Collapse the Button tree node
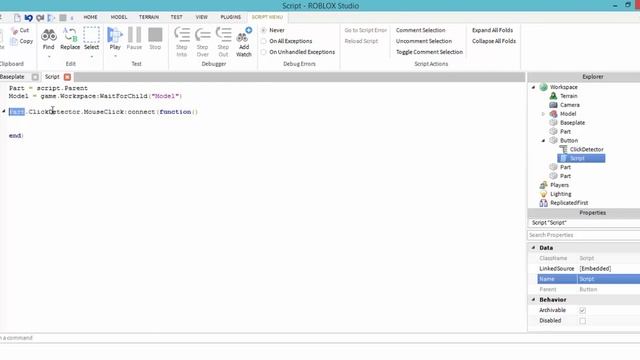The height and width of the screenshot is (360, 640). [543, 140]
